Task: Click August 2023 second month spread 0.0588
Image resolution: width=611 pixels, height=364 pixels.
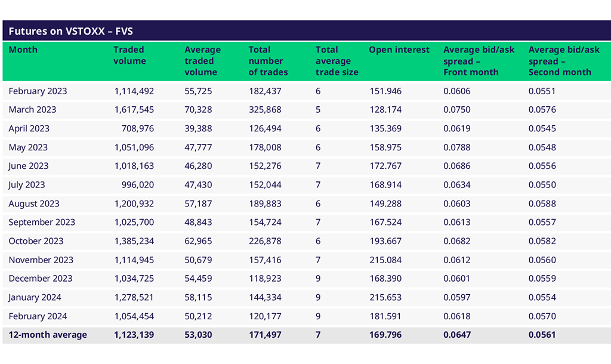Action: [x=542, y=203]
